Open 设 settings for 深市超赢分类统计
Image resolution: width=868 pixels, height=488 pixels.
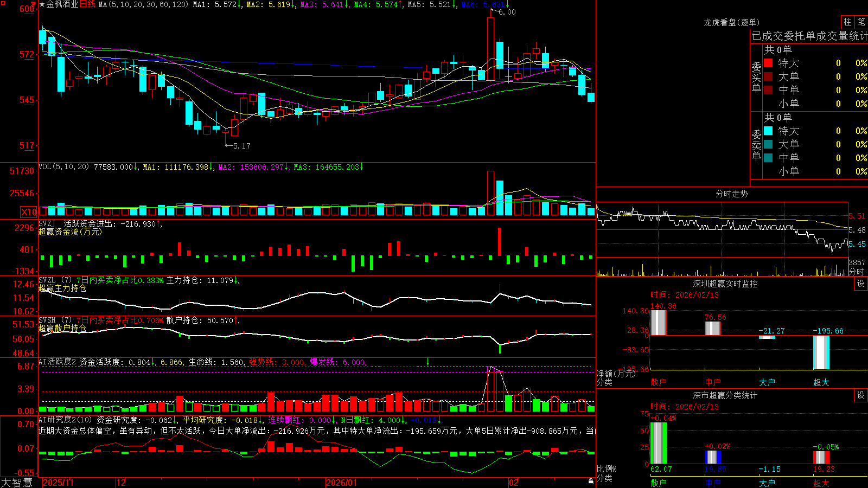(x=861, y=395)
